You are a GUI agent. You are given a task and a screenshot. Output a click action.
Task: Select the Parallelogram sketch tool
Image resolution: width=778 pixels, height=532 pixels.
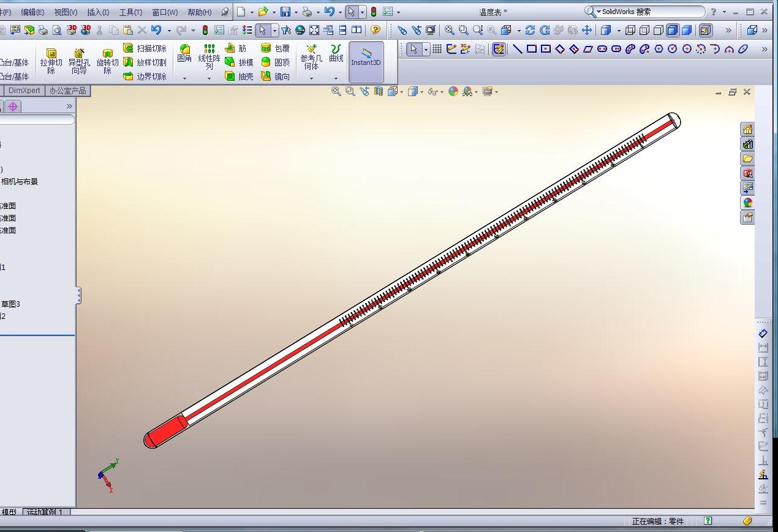click(x=588, y=49)
